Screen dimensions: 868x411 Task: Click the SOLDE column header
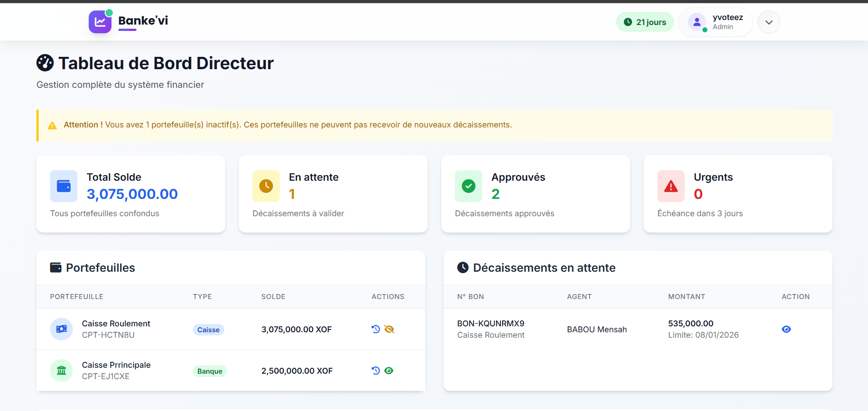[273, 297]
